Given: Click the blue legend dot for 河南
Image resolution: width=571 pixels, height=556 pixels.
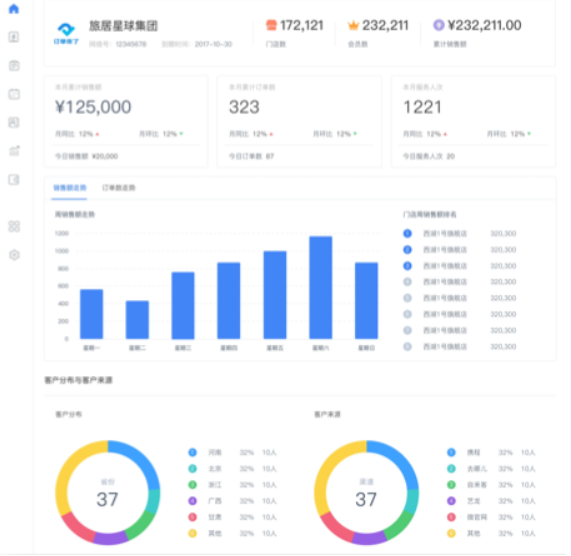Looking at the screenshot, I should [192, 452].
